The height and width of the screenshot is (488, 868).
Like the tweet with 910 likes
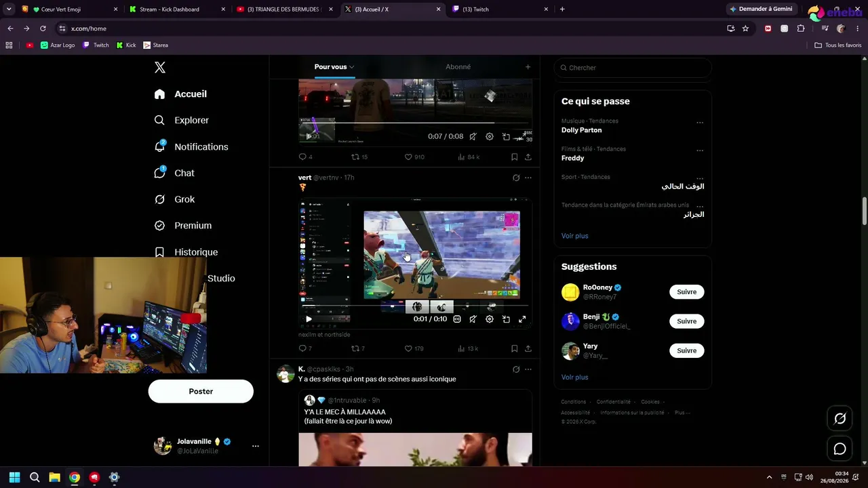click(x=414, y=157)
